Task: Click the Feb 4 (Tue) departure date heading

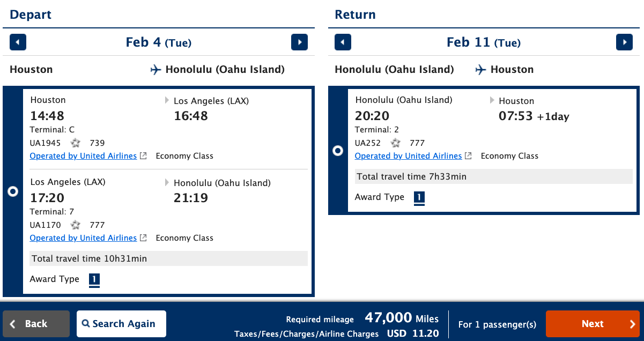Action: pos(158,42)
